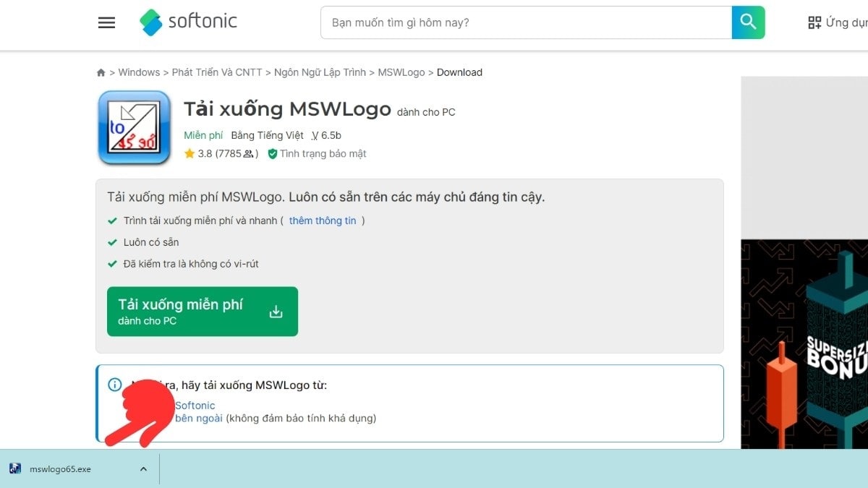
Task: Click the info circle icon in the notice box
Action: pyautogui.click(x=114, y=385)
